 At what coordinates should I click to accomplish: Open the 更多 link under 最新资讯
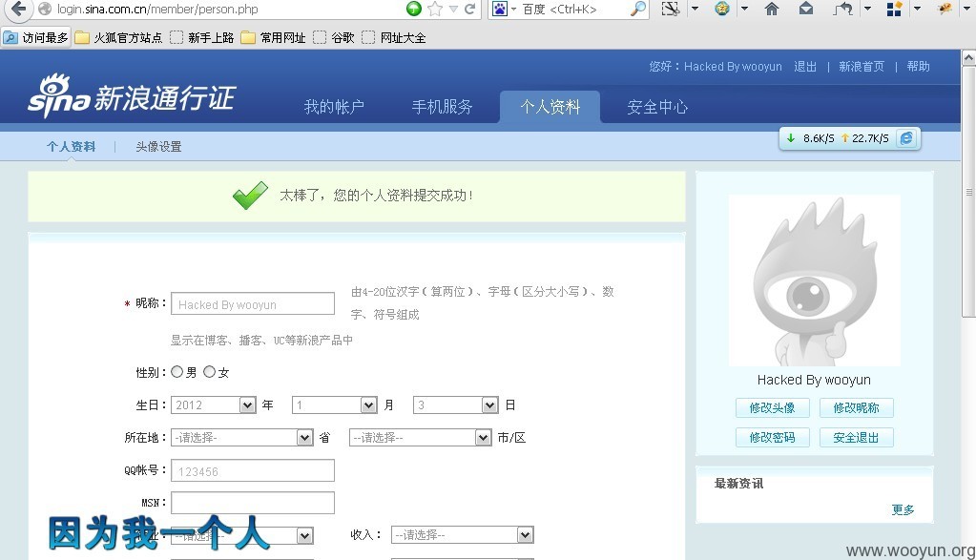[x=903, y=509]
